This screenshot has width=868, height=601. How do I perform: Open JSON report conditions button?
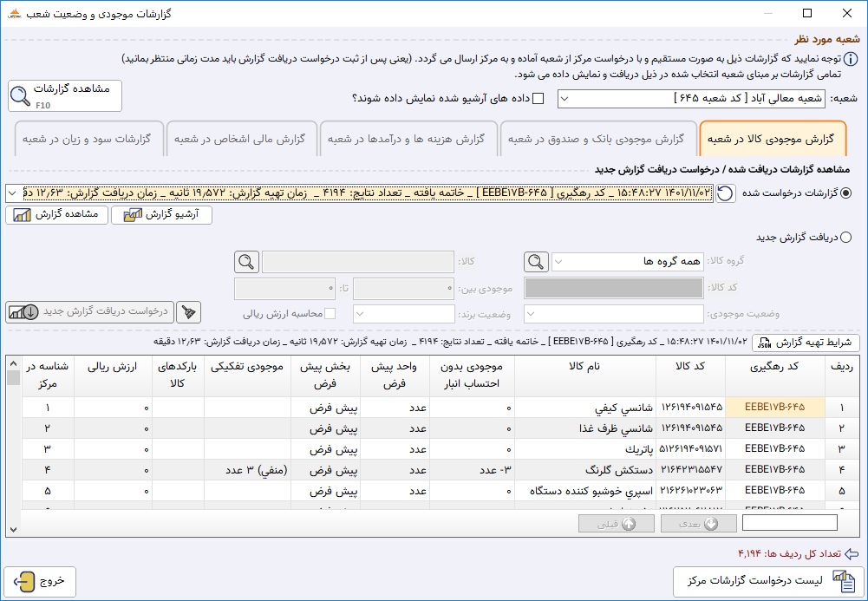tap(806, 343)
